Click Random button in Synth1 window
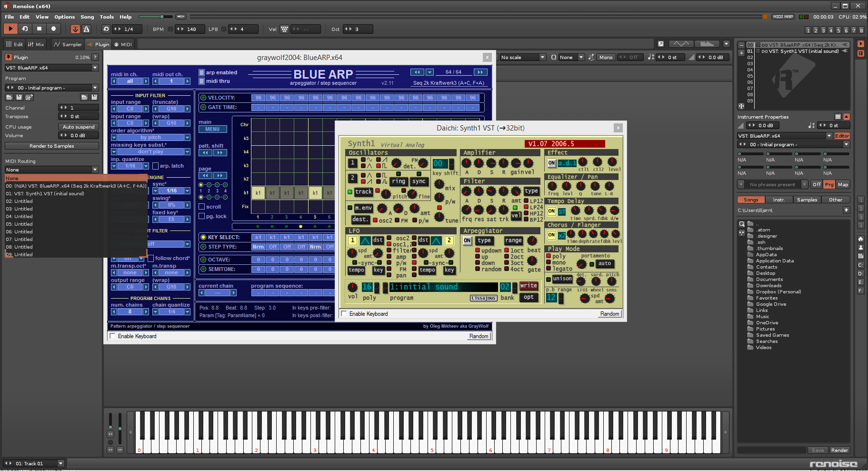The width and height of the screenshot is (868, 471). [609, 313]
